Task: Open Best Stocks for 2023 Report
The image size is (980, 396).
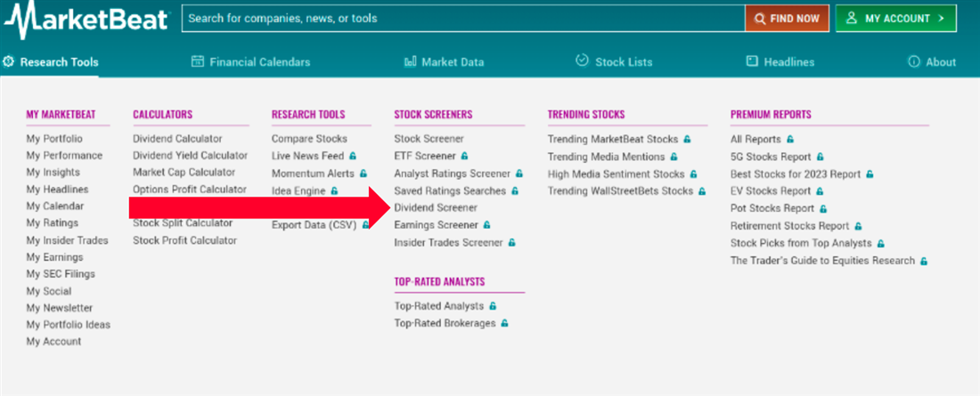Action: click(796, 174)
